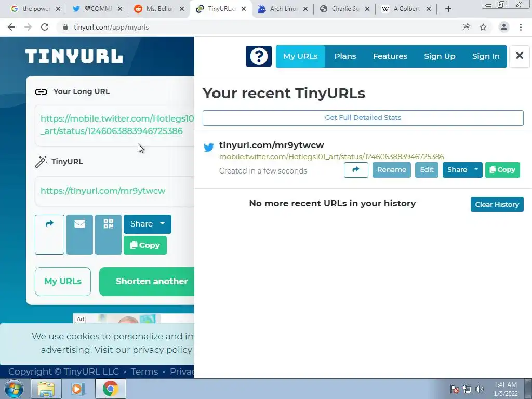Click 'No more recent URLs in your history' text
This screenshot has height=399, width=532.
pos(332,203)
